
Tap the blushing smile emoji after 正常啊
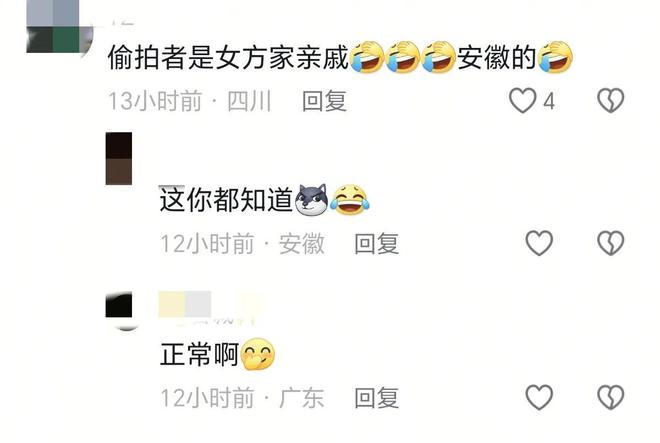point(258,354)
